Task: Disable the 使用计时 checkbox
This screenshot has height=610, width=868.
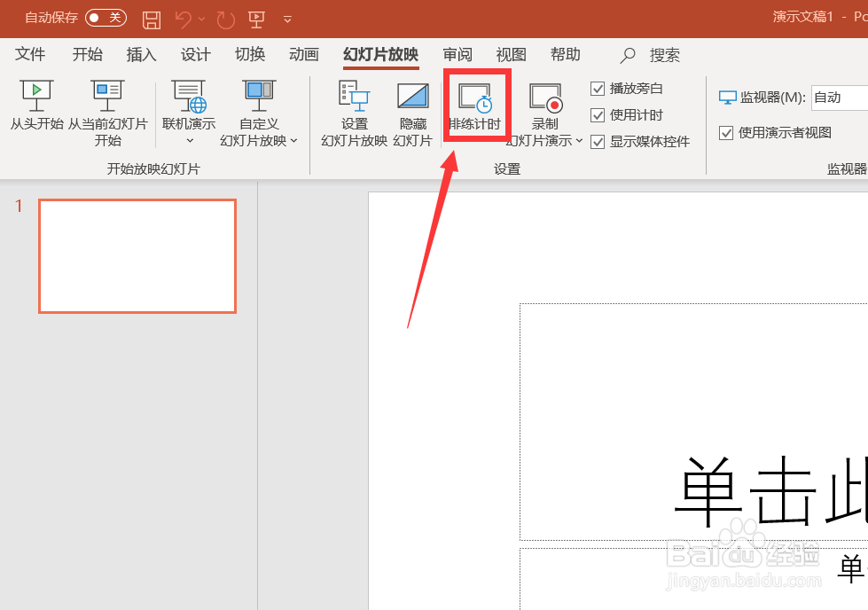Action: point(598,114)
